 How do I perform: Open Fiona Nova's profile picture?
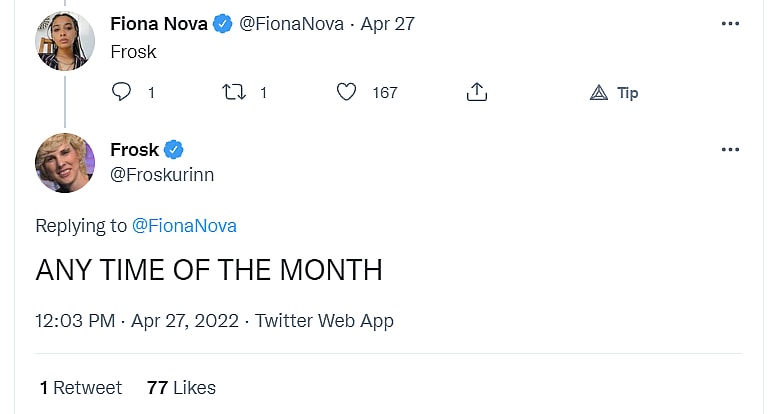click(65, 42)
